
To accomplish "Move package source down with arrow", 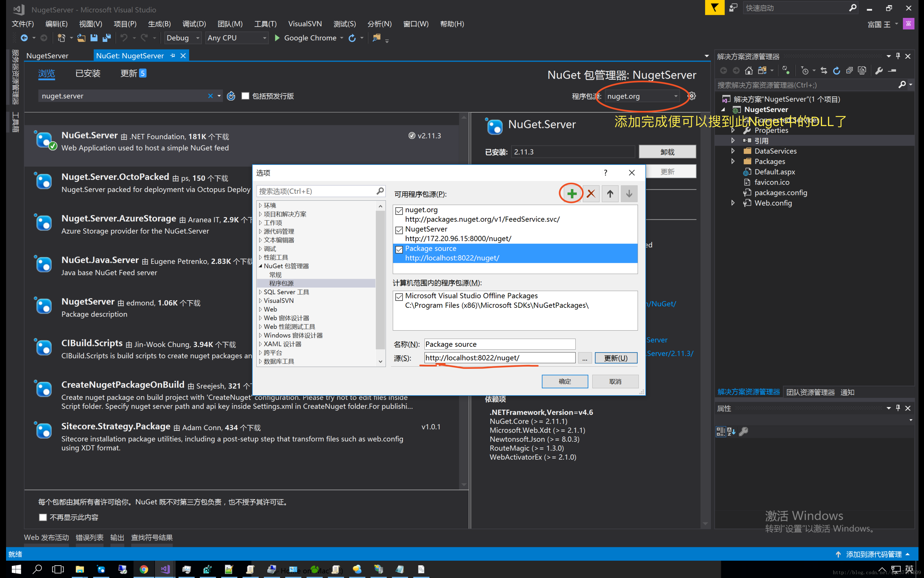I will click(x=629, y=194).
